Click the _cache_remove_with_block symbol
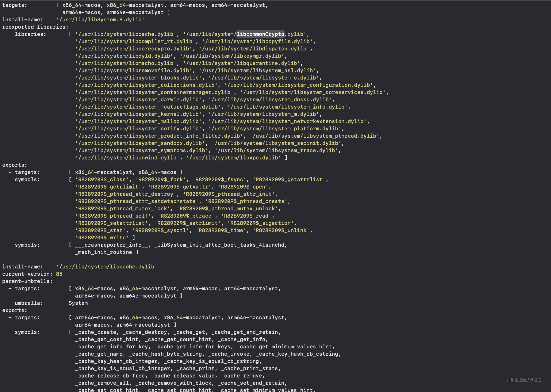The width and height of the screenshot is (551, 392). [173, 383]
